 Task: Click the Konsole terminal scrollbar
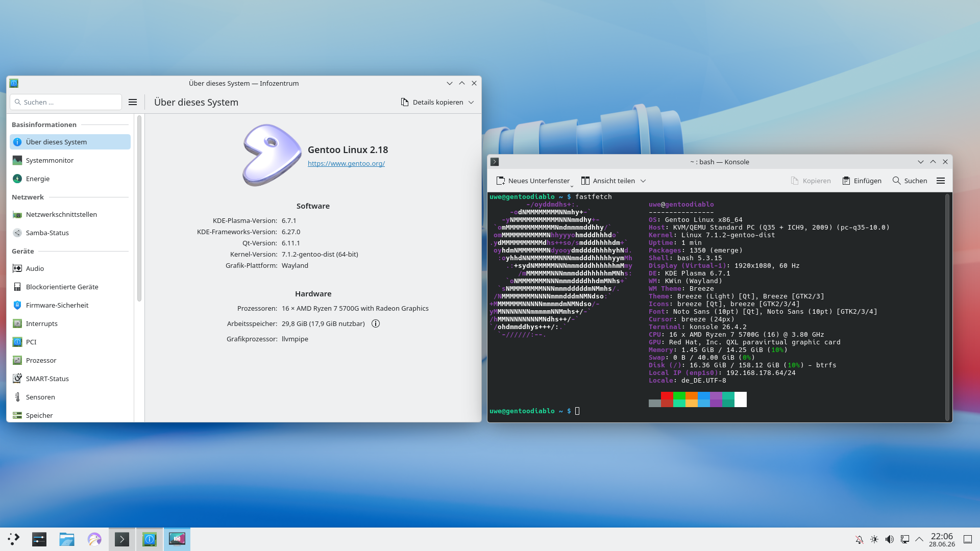pos(948,307)
